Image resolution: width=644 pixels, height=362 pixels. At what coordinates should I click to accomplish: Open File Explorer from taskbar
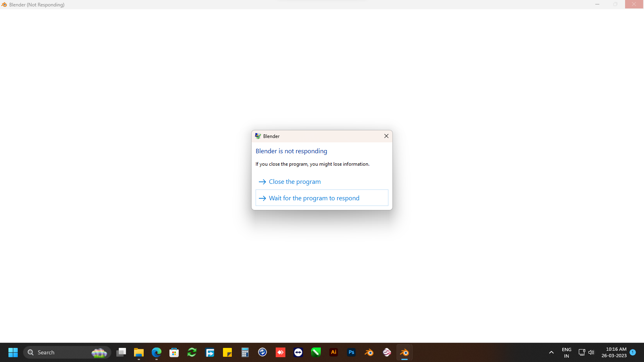(x=139, y=352)
